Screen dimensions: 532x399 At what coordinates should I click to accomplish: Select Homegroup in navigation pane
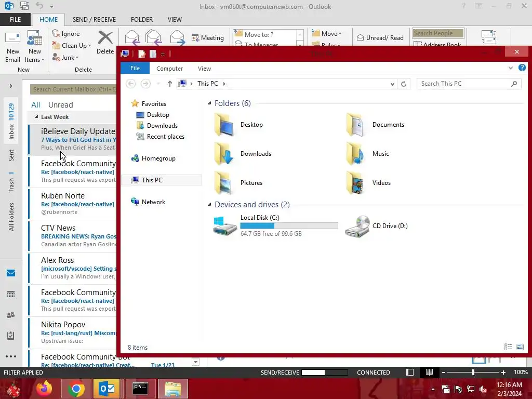point(153,158)
